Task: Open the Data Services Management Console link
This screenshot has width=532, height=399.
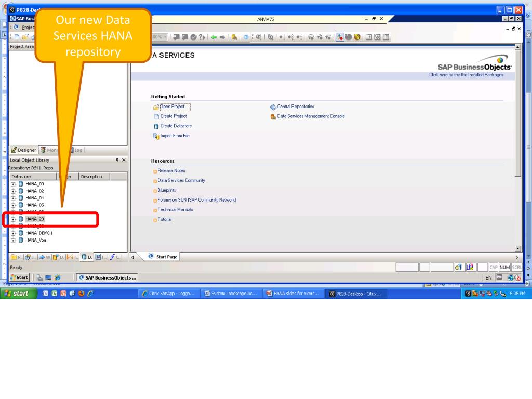Action: click(311, 116)
